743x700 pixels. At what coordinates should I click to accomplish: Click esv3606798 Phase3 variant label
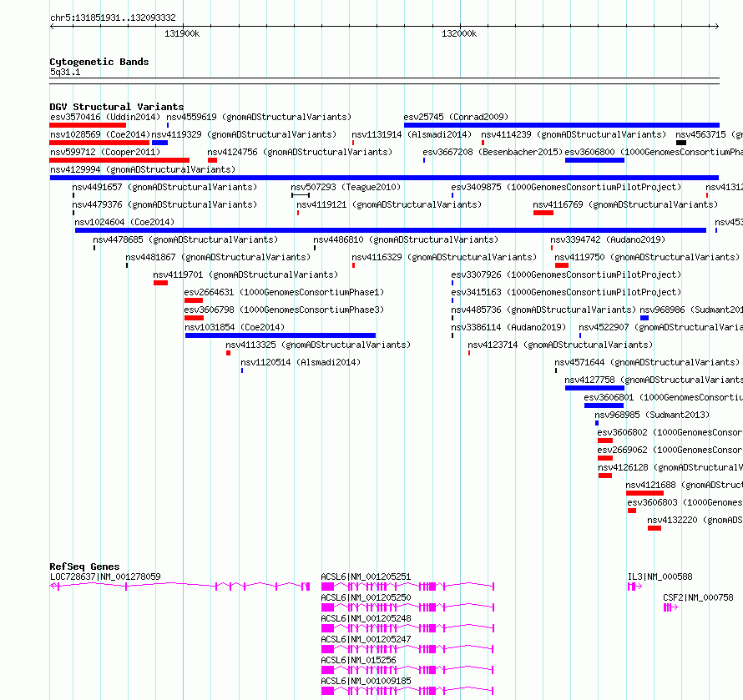(284, 310)
